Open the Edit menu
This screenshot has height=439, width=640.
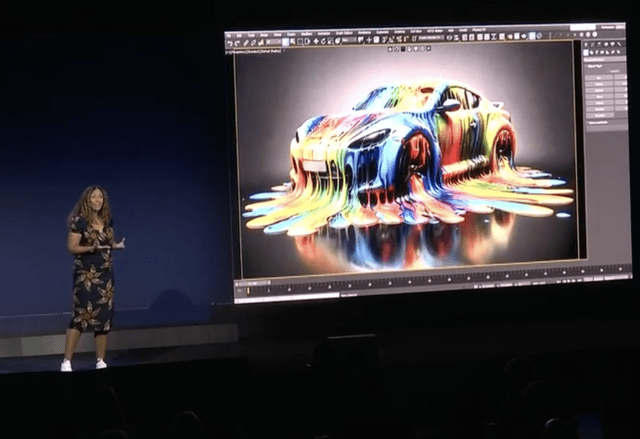(239, 35)
